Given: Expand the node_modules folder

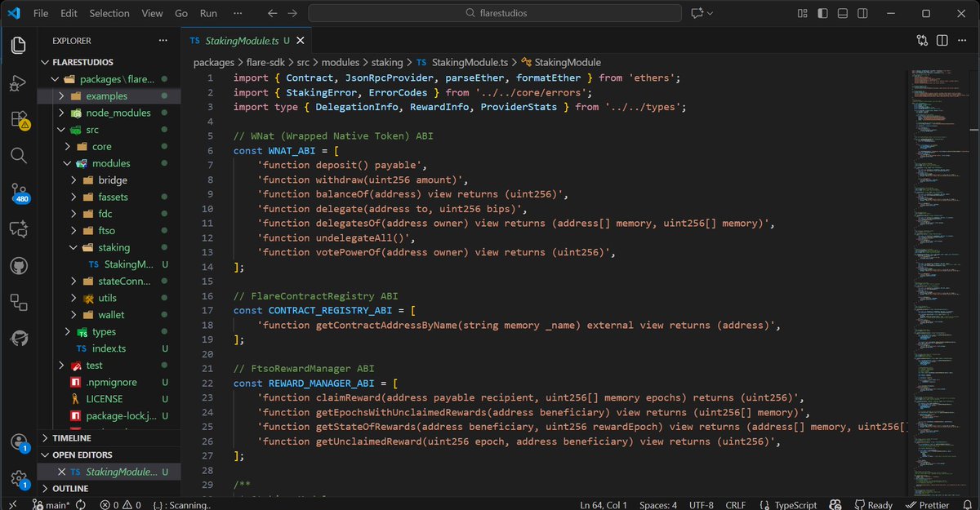Looking at the screenshot, I should (x=109, y=113).
